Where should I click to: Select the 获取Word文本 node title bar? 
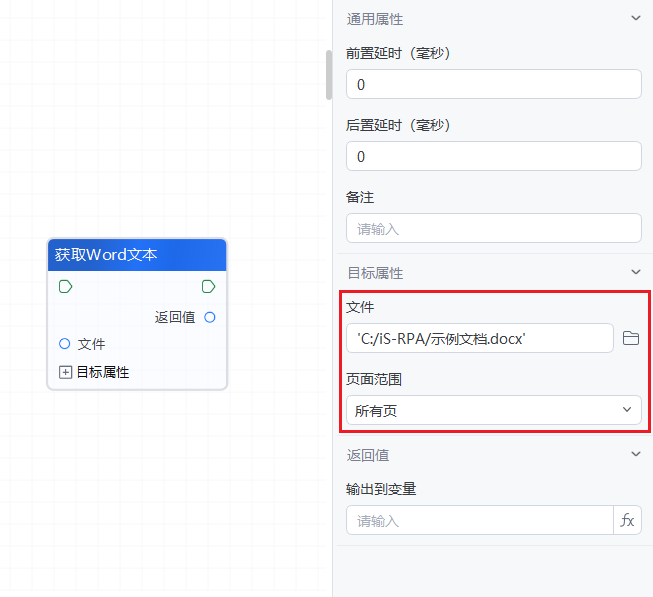click(137, 255)
